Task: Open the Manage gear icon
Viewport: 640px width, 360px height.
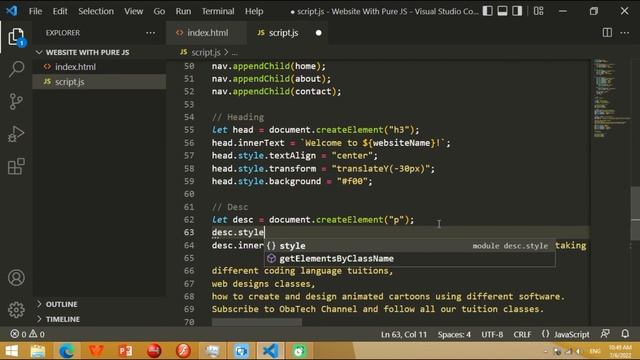Action: tap(16, 310)
